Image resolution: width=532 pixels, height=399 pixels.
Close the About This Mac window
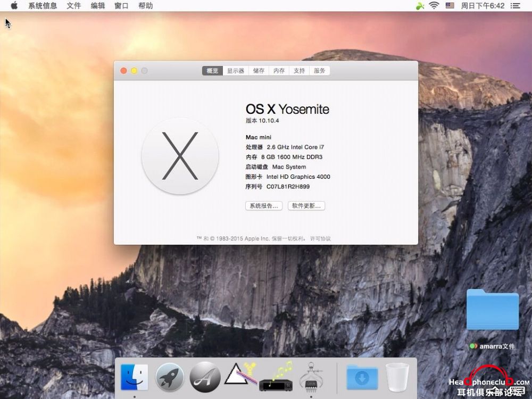[x=124, y=71]
